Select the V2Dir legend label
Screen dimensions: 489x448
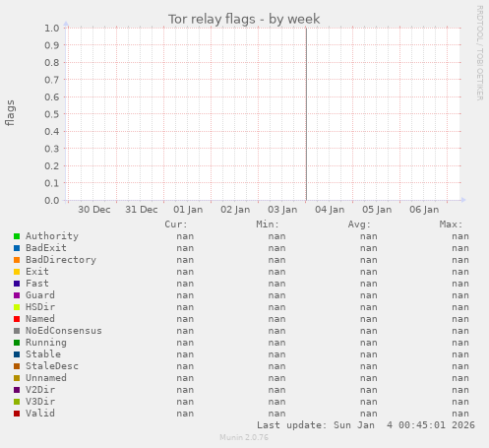[40, 390]
